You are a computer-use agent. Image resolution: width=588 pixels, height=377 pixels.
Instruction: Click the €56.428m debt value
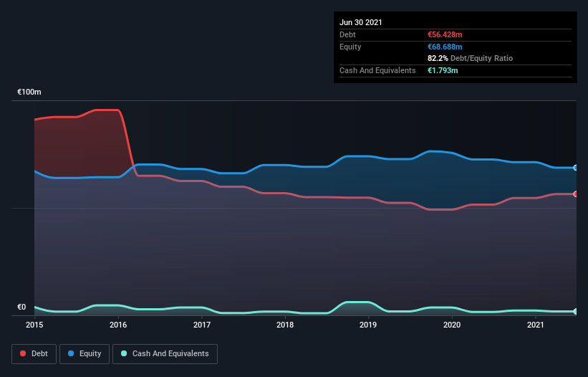tap(445, 34)
